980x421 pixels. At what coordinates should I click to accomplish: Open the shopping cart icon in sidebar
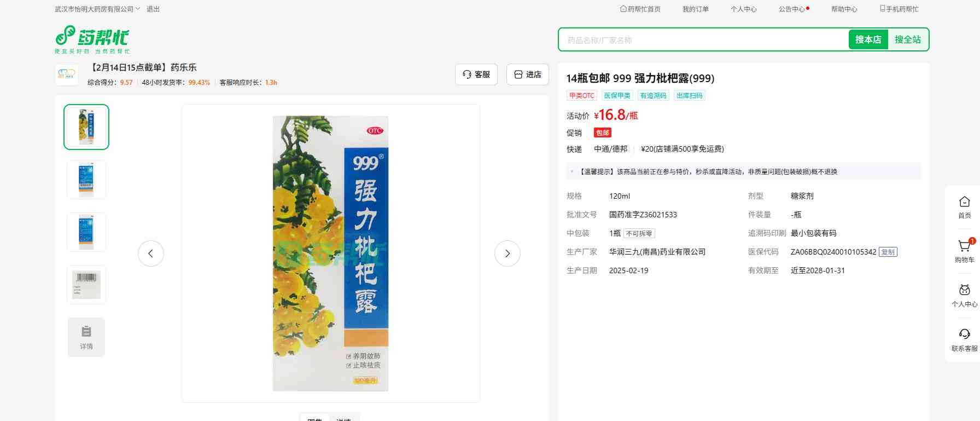point(965,246)
